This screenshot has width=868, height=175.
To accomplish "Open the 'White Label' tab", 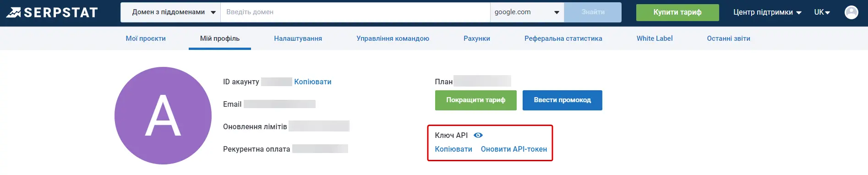I will [655, 38].
